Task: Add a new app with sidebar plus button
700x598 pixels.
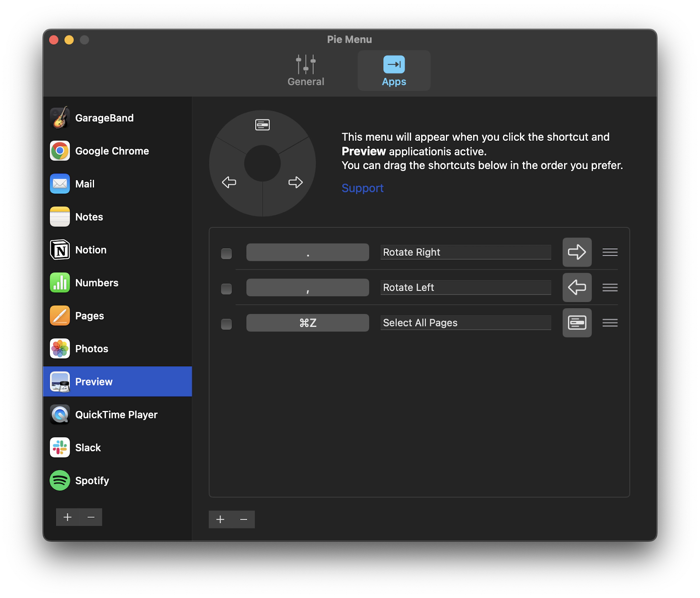Action: click(x=67, y=517)
